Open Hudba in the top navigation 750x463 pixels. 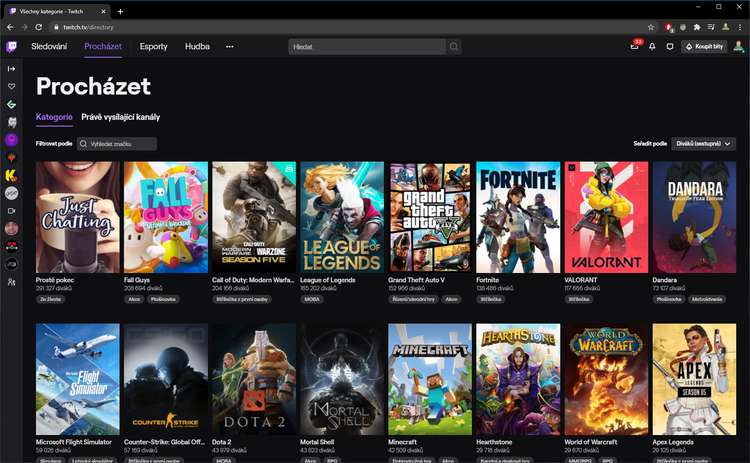pos(197,46)
